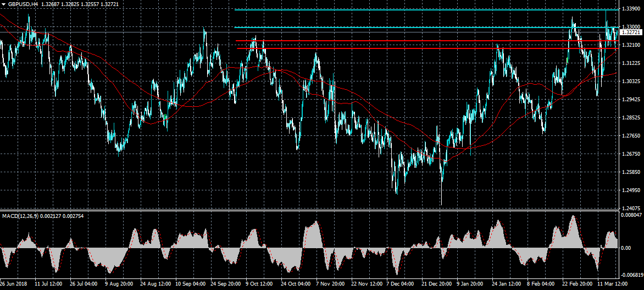Click the MACD(12,26,9) indicator label
Viewport: 644px width, 290px height.
point(19,216)
